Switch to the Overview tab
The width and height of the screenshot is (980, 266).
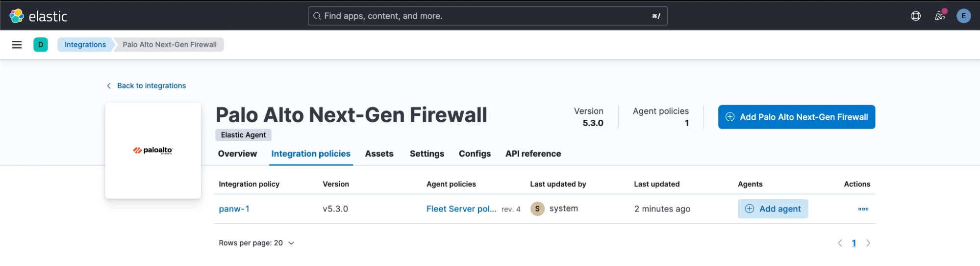(x=237, y=154)
